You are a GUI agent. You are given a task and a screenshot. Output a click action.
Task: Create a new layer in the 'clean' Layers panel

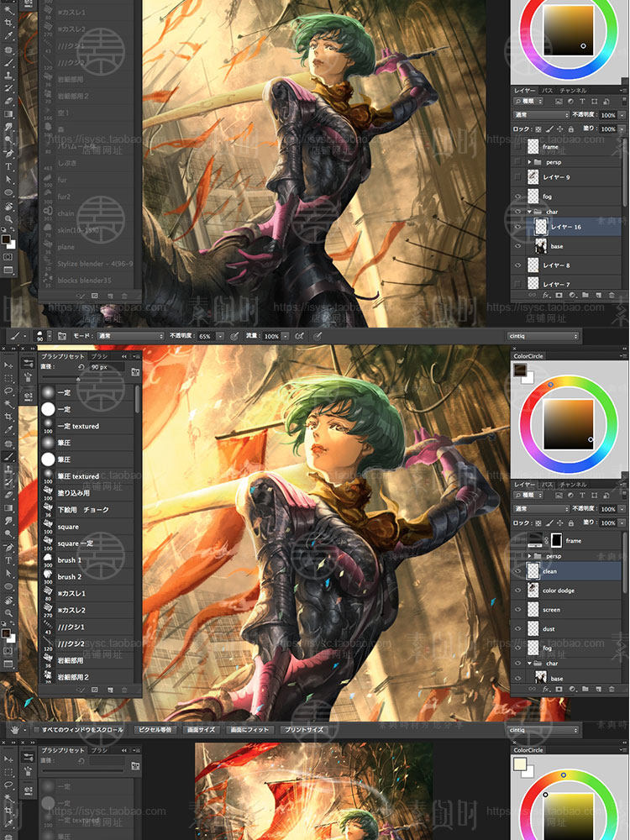[598, 690]
